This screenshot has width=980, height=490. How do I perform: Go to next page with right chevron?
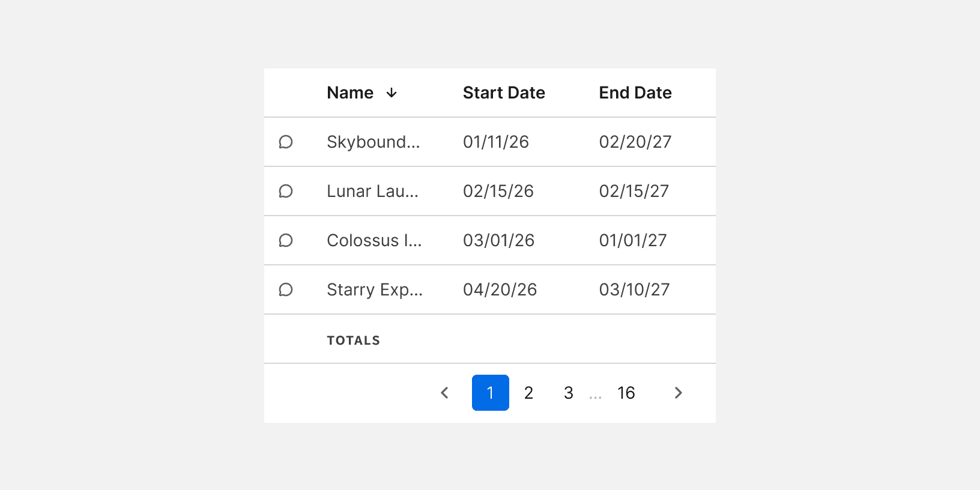coord(678,393)
